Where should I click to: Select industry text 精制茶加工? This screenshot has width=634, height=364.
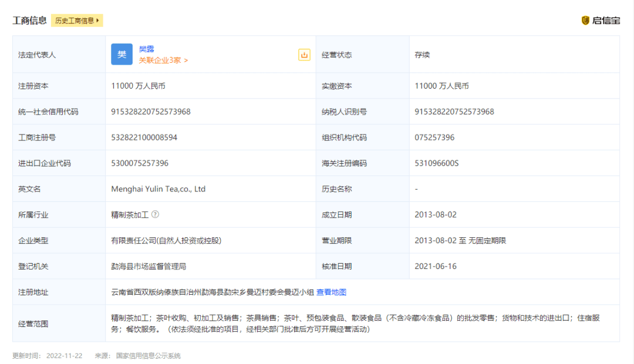[130, 215]
